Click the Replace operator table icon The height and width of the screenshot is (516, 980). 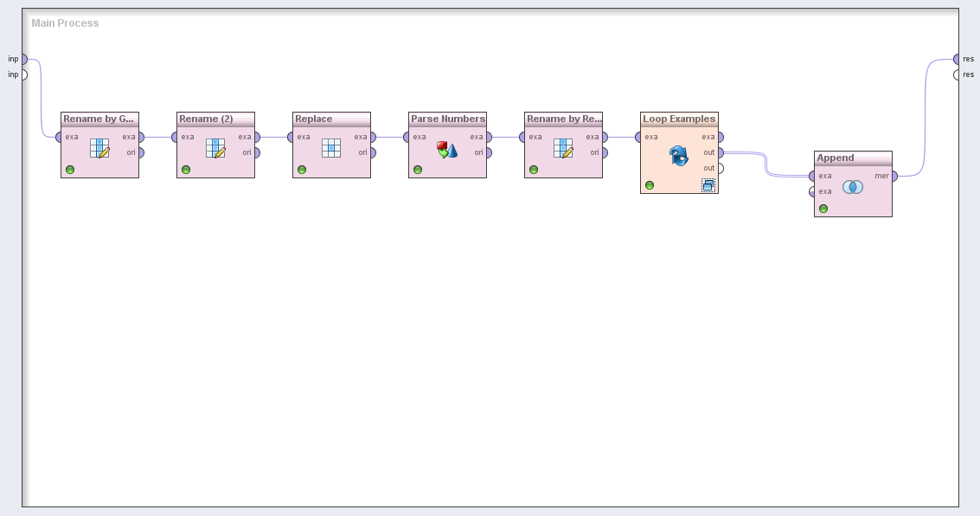point(331,148)
